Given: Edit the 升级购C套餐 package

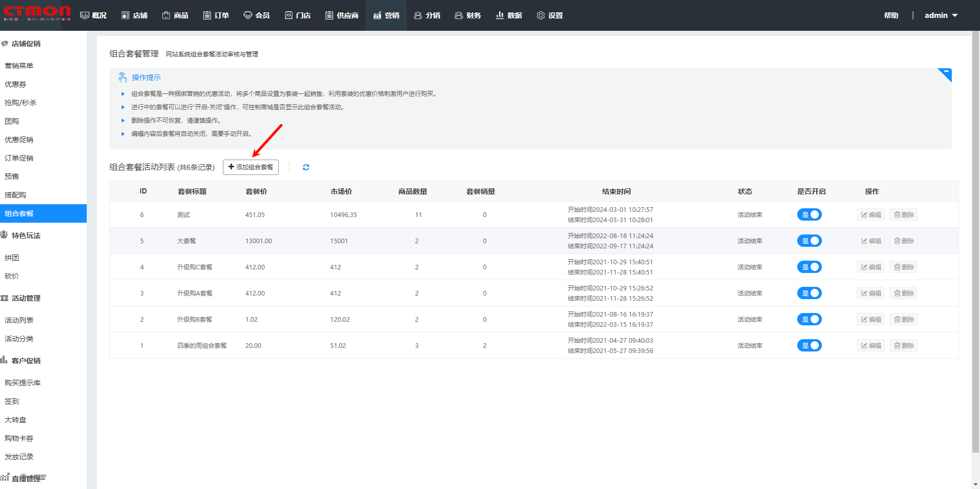Looking at the screenshot, I should point(871,267).
